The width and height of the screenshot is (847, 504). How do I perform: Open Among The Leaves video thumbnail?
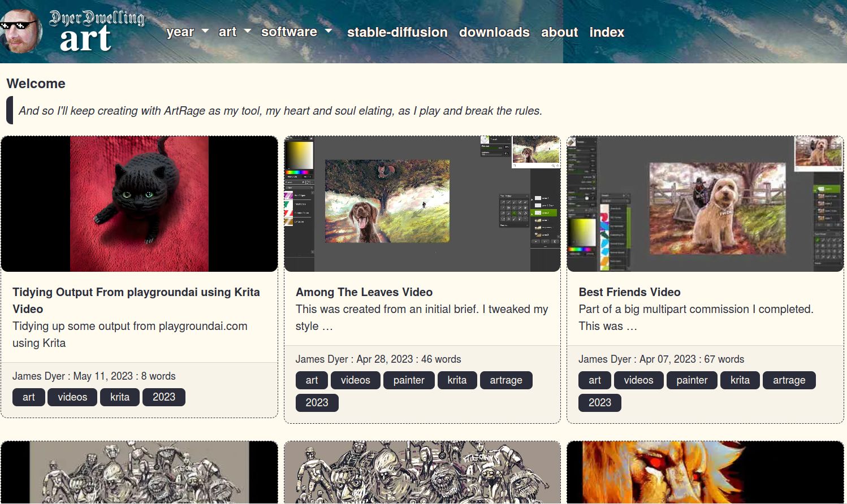(422, 203)
